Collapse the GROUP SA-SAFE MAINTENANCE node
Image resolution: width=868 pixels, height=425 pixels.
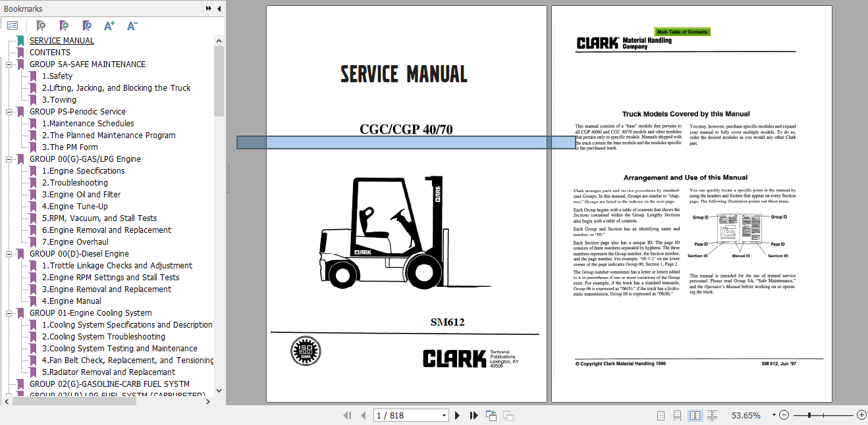(9, 64)
